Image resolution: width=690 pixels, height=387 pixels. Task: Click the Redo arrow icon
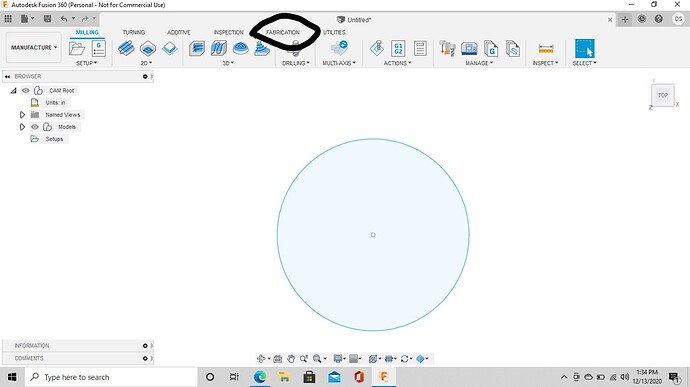coord(85,18)
